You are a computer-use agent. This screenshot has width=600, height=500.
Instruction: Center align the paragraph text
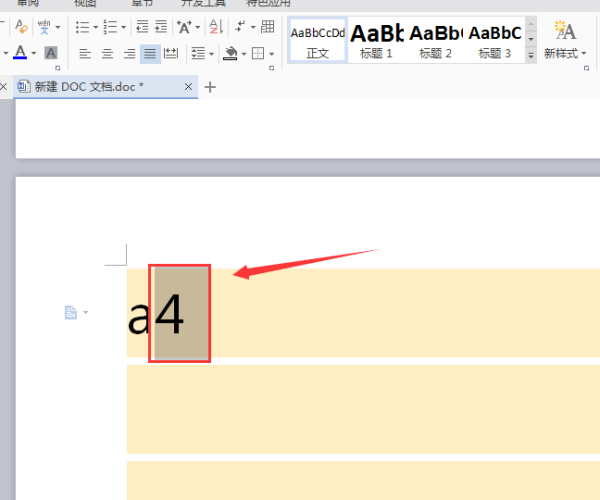point(107,54)
